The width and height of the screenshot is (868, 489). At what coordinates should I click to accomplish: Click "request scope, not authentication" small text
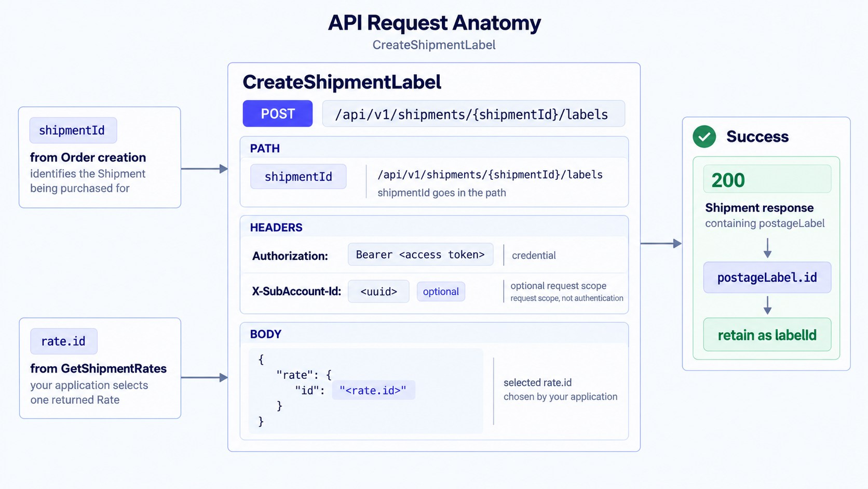(x=567, y=298)
